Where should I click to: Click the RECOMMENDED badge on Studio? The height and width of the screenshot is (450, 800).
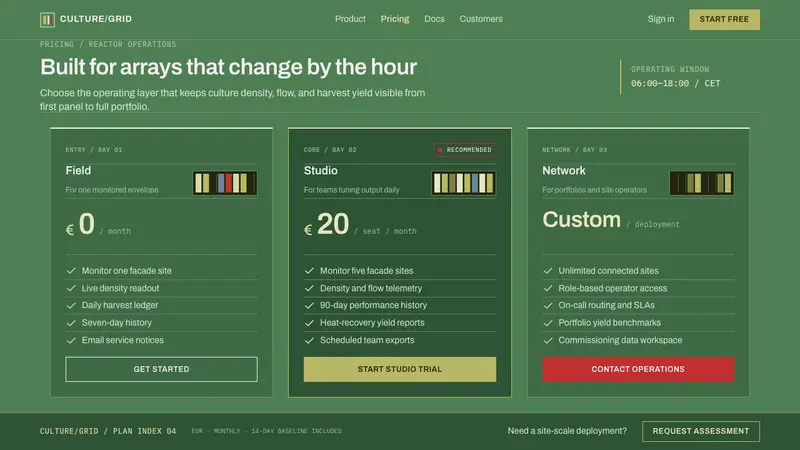[464, 150]
